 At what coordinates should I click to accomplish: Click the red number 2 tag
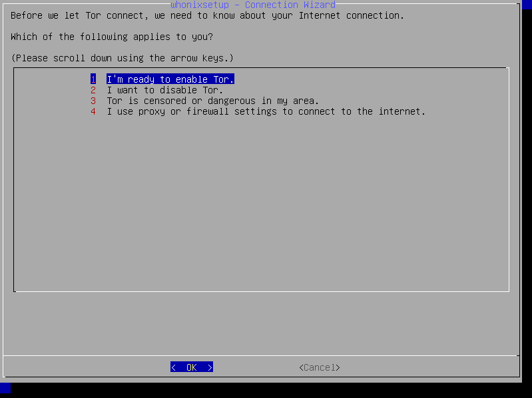[93, 90]
